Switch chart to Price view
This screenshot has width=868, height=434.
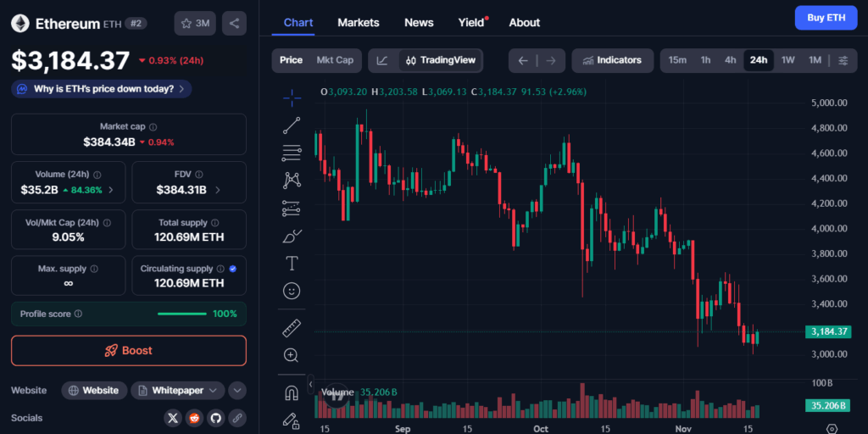[292, 60]
